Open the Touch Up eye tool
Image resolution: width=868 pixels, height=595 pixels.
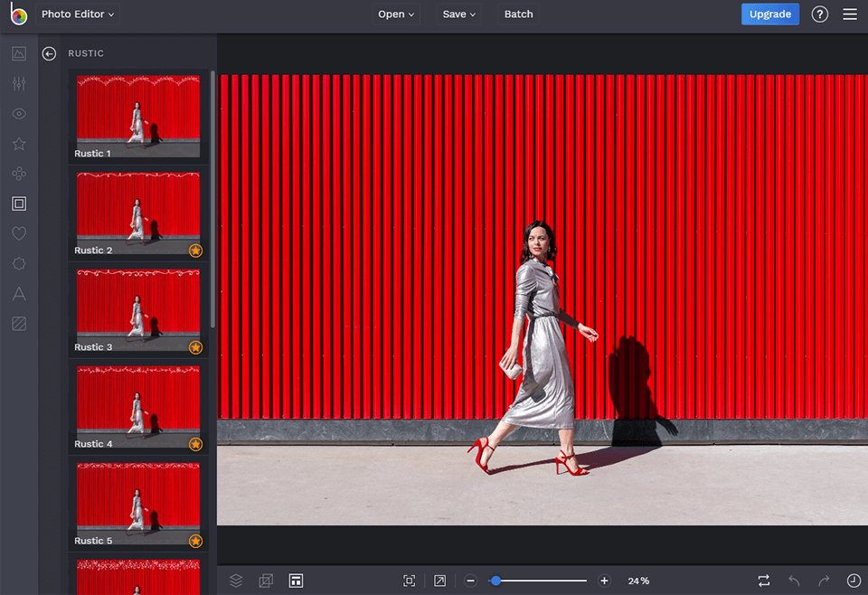[x=19, y=114]
